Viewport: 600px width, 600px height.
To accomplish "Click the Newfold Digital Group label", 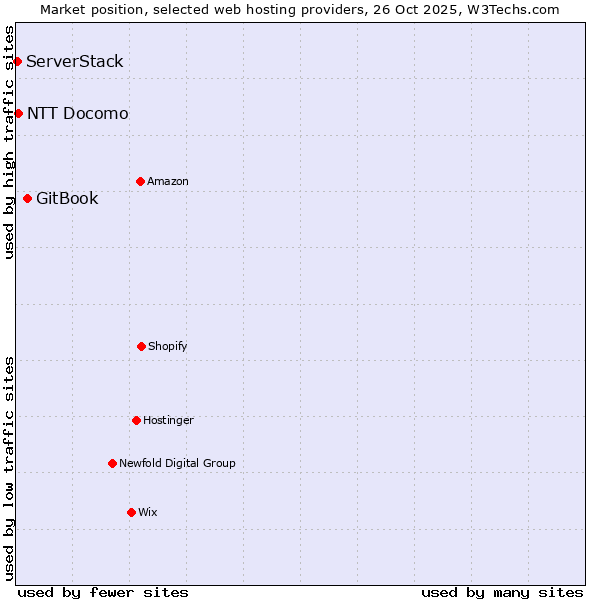I will pos(177,463).
